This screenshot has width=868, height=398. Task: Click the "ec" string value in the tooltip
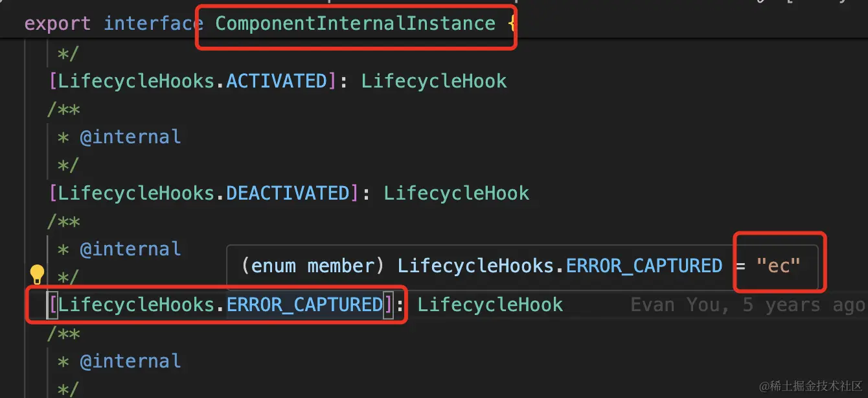(779, 266)
